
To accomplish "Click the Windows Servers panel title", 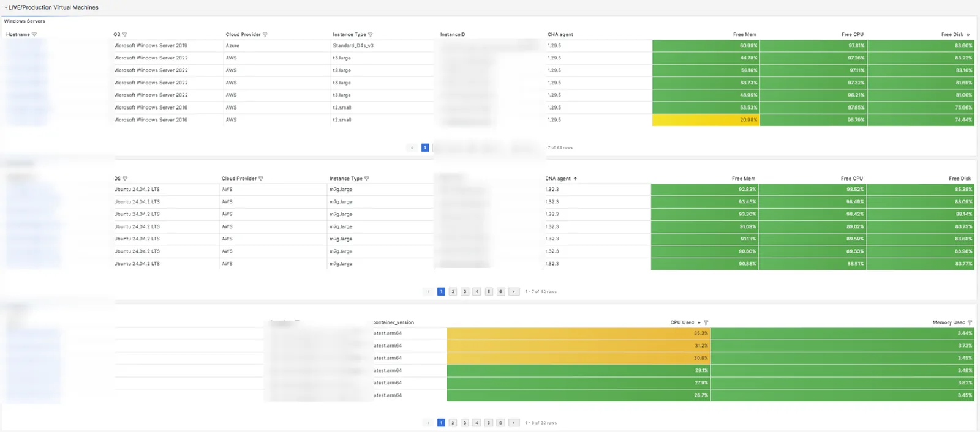I will pos(24,21).
